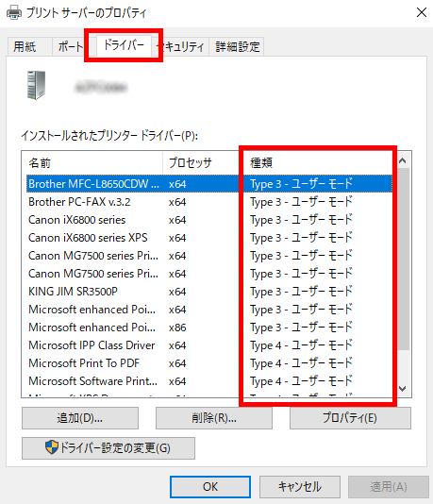Open driver プロパティ(E) button
The image size is (433, 504).
tap(350, 418)
